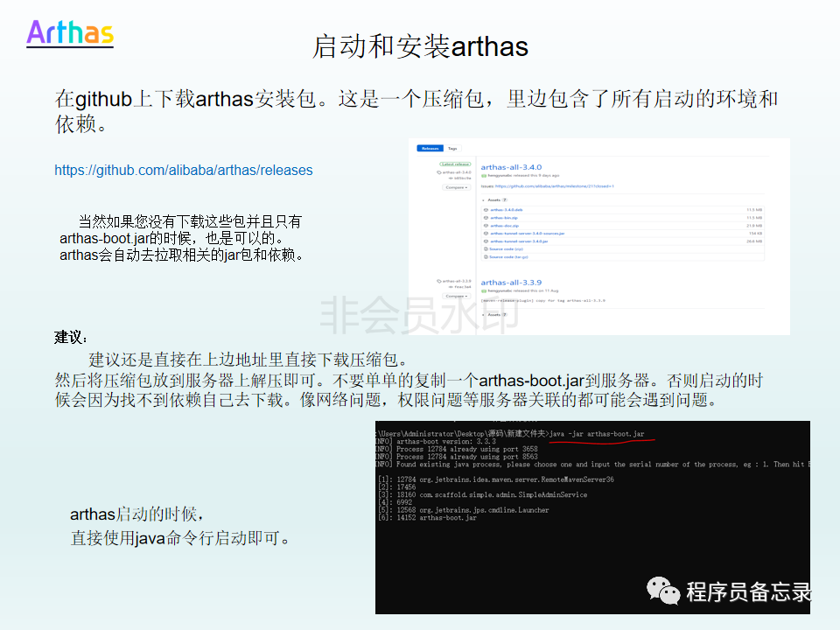Open the arthas-all-3.3.9 release title
This screenshot has width=840, height=630.
point(511,283)
